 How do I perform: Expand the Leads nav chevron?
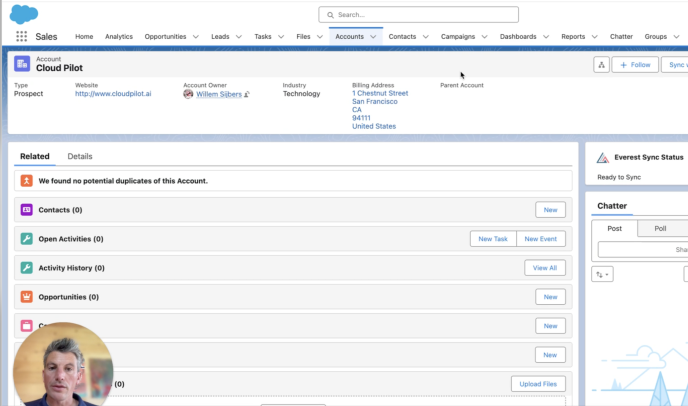pos(239,37)
